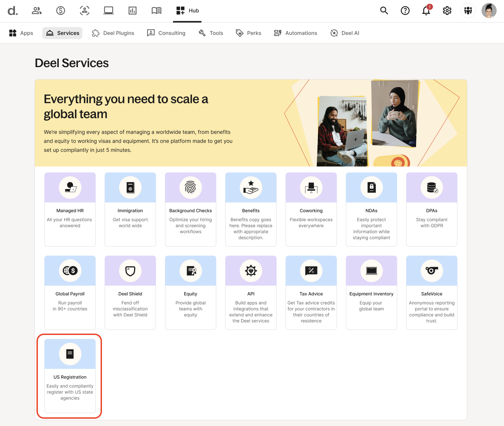This screenshot has height=426, width=504.
Task: Click the Deel Shield icon
Action: [130, 271]
